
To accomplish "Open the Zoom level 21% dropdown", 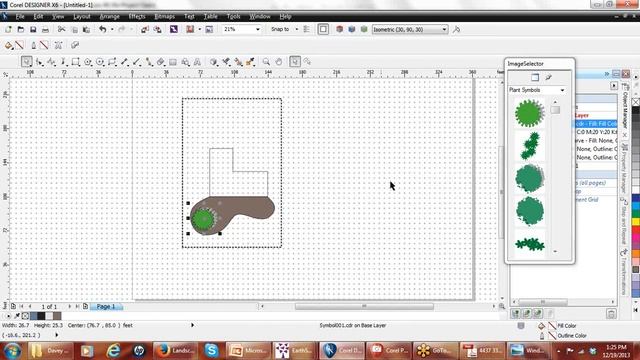I will [258, 29].
